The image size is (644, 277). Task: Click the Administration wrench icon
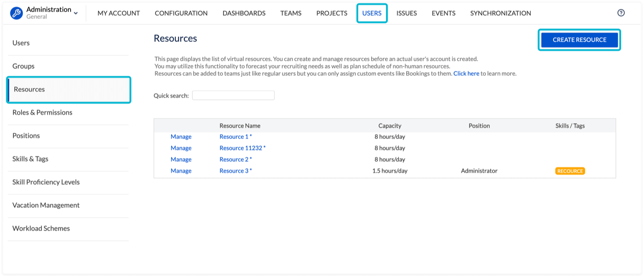tap(17, 13)
